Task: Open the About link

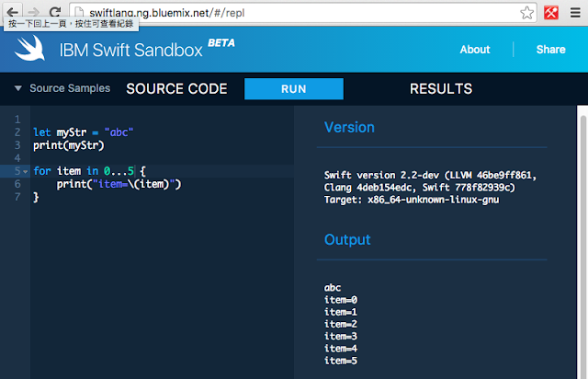Action: [x=475, y=49]
